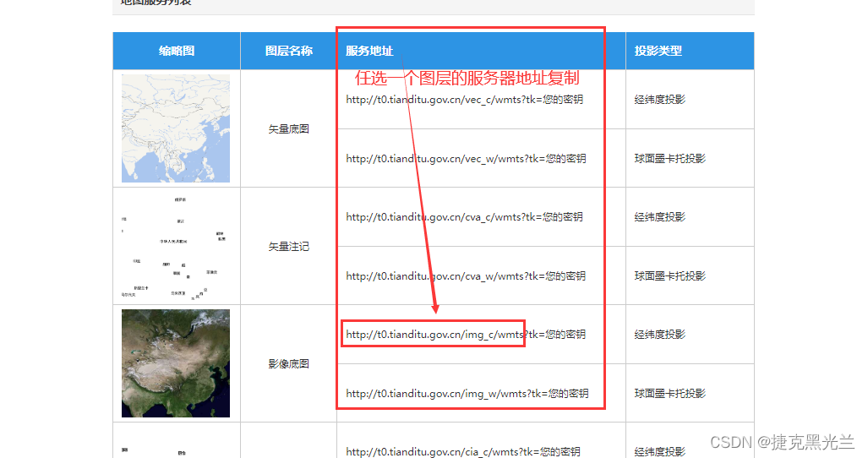Click 经纬度投影 in the cva_c row
Image resolution: width=868 pixels, height=458 pixels.
pyautogui.click(x=660, y=217)
